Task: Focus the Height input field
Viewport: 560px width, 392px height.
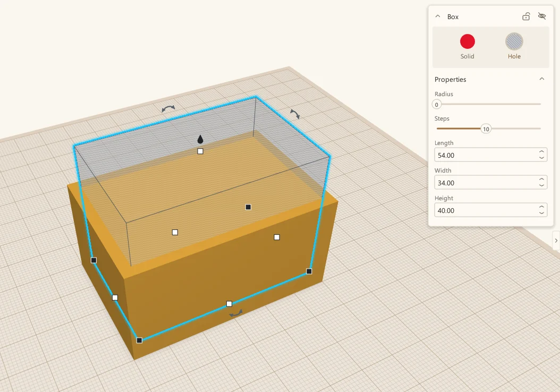Action: pos(491,210)
